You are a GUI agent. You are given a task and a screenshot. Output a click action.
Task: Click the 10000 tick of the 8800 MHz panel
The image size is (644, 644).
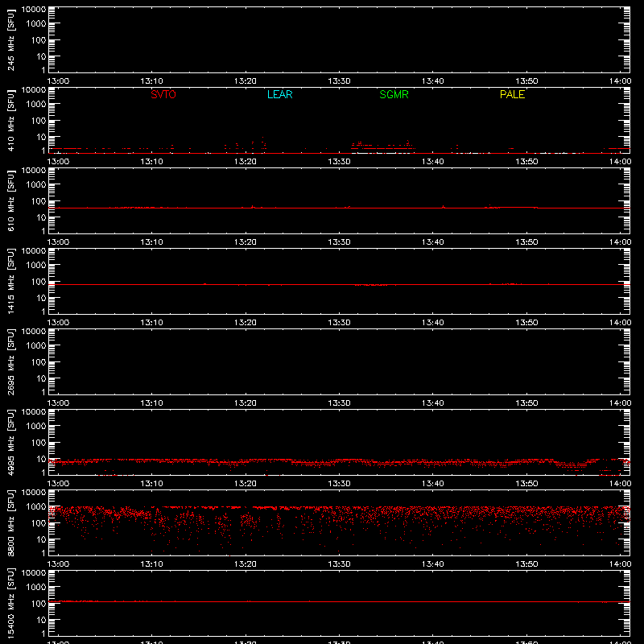[34, 493]
